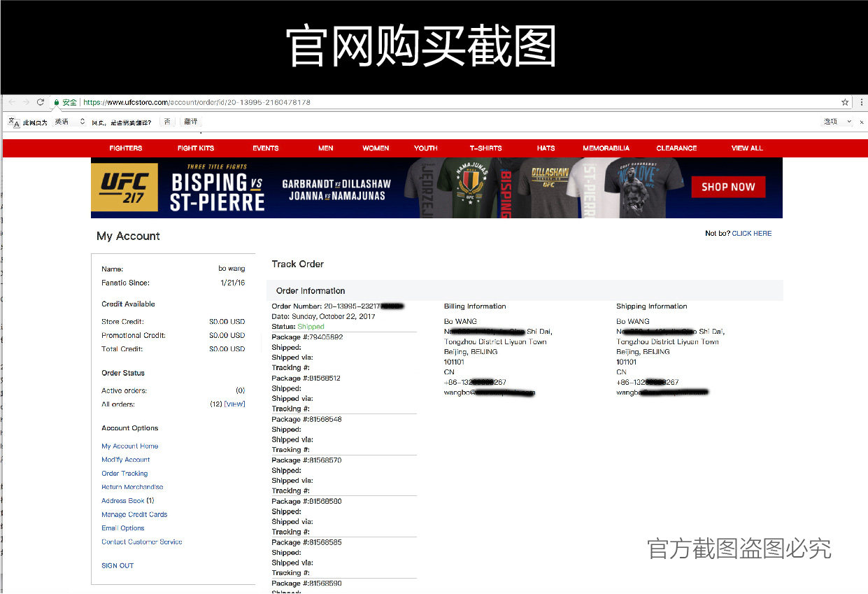Open Manage Credit Cards link

(x=134, y=515)
